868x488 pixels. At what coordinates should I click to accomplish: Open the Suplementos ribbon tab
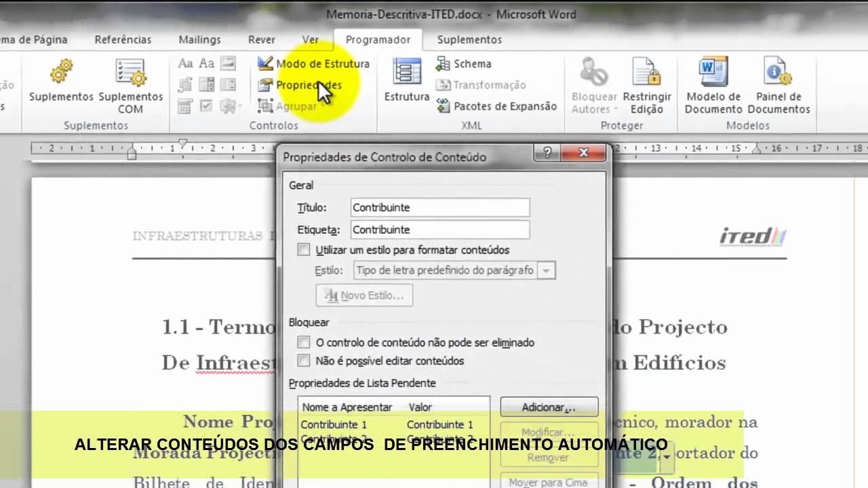pos(469,39)
